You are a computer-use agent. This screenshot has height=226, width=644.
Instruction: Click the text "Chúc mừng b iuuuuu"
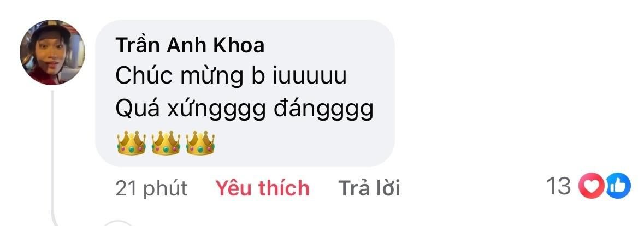coord(231,76)
